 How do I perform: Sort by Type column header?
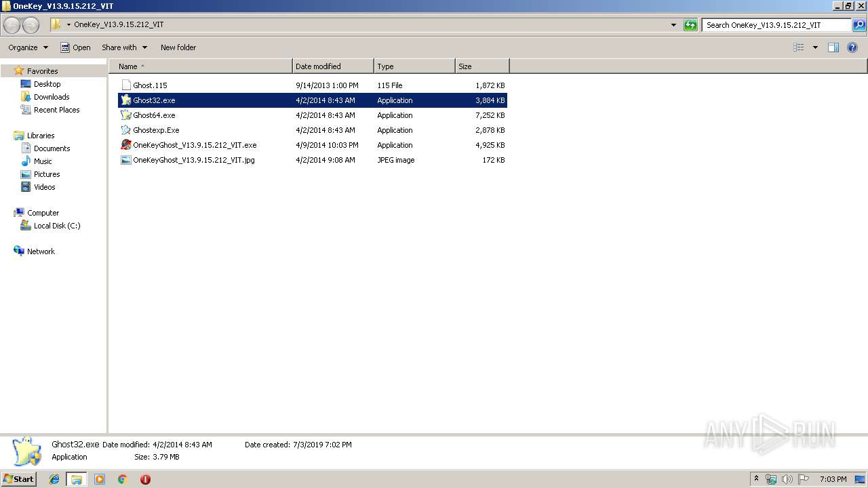tap(414, 66)
